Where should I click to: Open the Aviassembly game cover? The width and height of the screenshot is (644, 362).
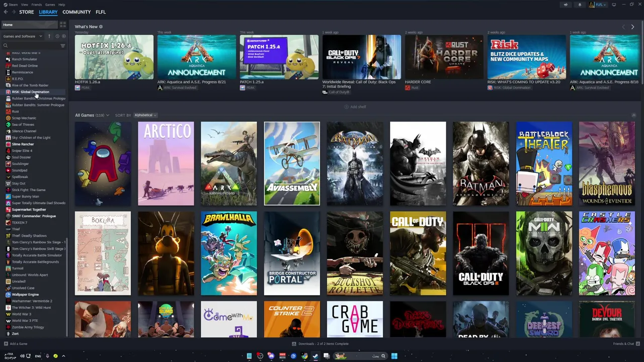(x=292, y=163)
